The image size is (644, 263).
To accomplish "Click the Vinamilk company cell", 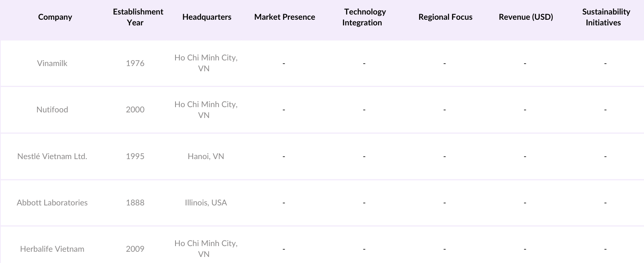I will [x=52, y=63].
